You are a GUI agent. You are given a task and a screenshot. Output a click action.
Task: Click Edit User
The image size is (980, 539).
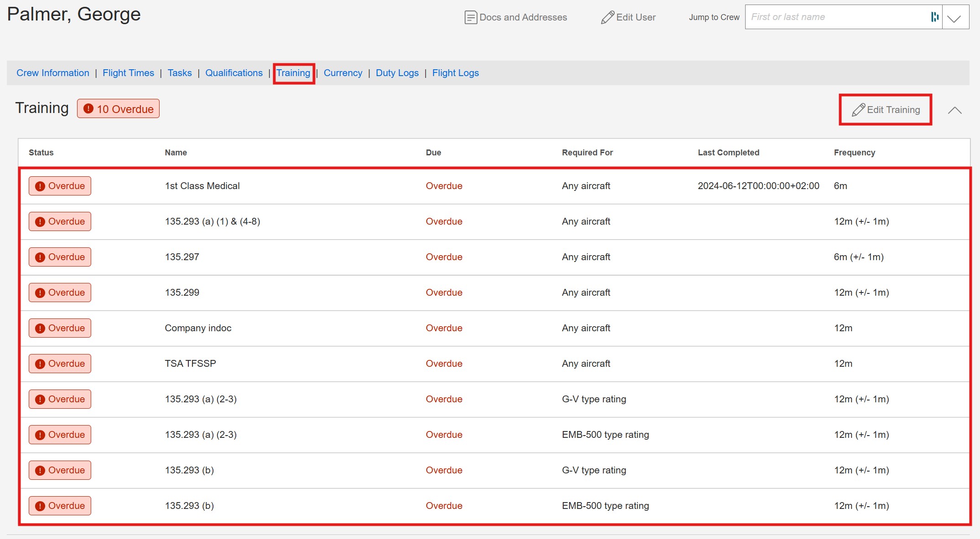[628, 17]
